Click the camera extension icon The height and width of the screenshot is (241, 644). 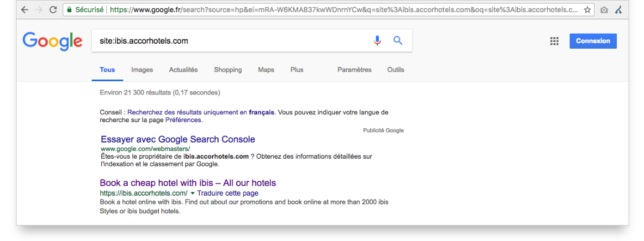[x=604, y=10]
